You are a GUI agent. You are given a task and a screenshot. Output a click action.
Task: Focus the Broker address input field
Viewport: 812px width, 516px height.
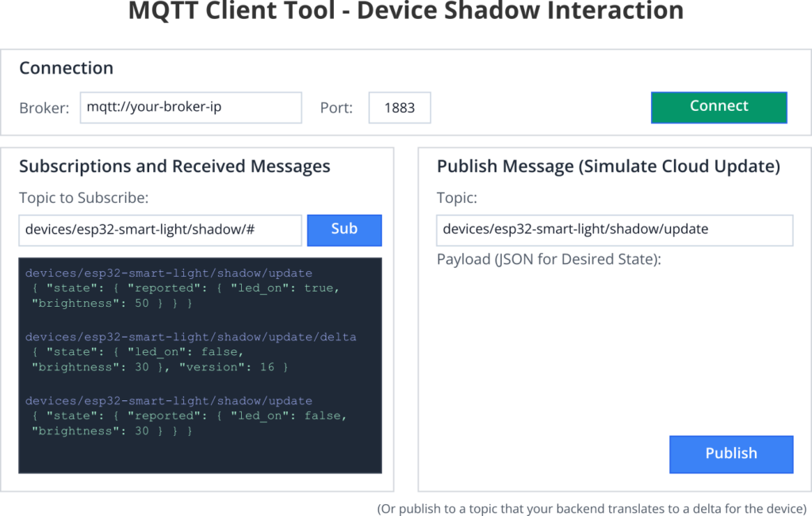pos(190,108)
